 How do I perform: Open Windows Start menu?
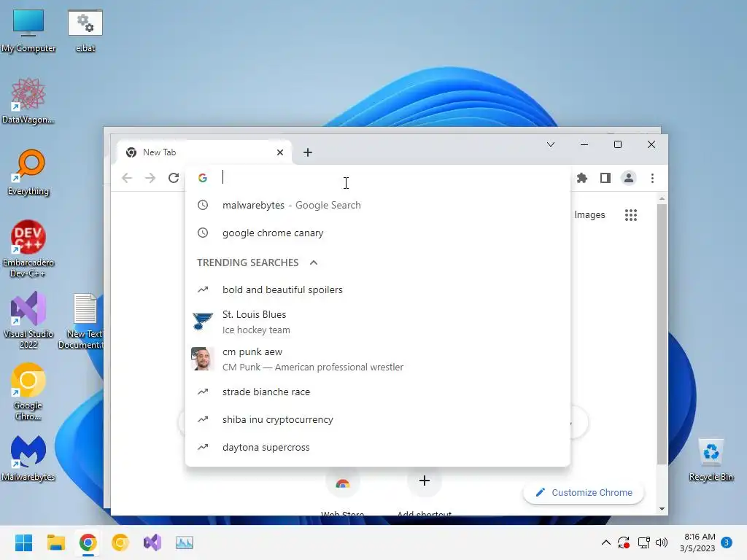coord(23,542)
